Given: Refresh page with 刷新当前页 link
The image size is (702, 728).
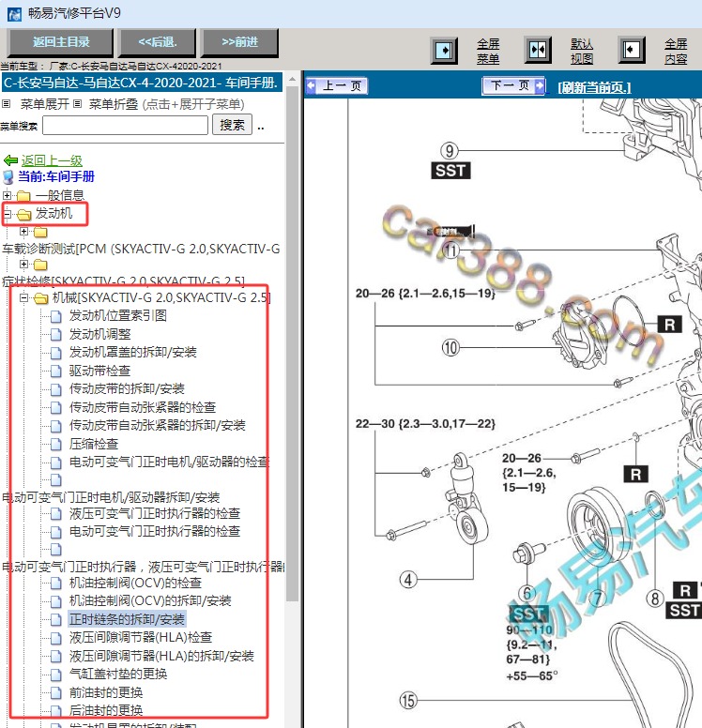Looking at the screenshot, I should tap(594, 87).
